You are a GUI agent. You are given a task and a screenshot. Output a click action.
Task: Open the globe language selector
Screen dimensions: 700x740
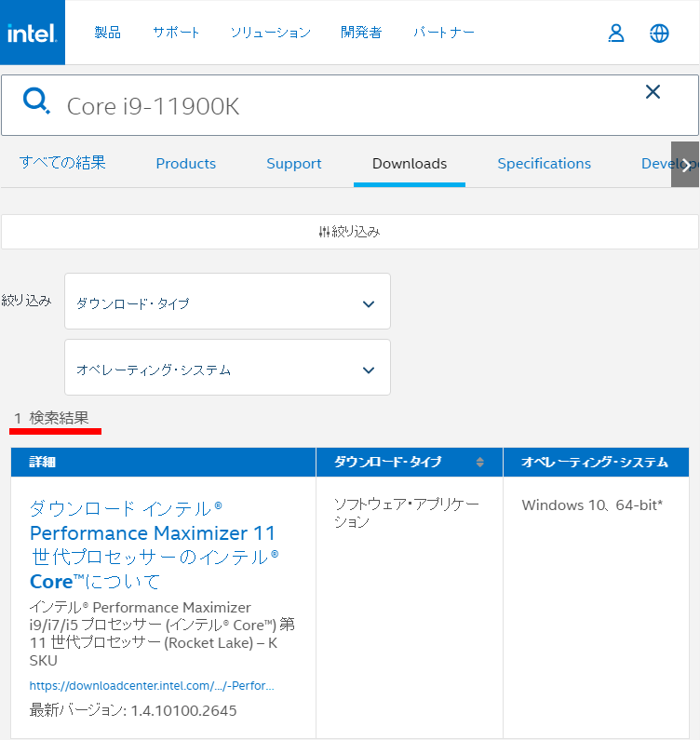point(659,34)
